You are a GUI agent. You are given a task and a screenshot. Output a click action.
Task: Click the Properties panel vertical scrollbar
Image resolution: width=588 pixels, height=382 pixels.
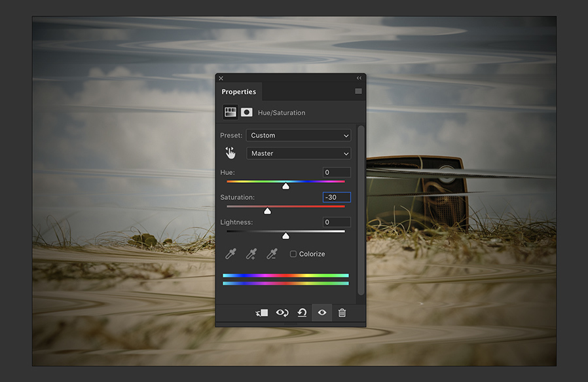[x=361, y=210]
